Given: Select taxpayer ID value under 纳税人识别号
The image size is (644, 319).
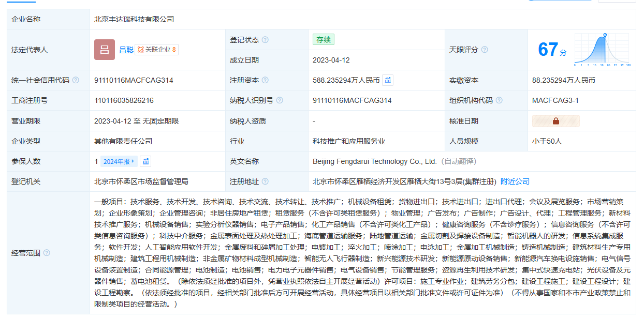Looking at the screenshot, I should pyautogui.click(x=352, y=100).
